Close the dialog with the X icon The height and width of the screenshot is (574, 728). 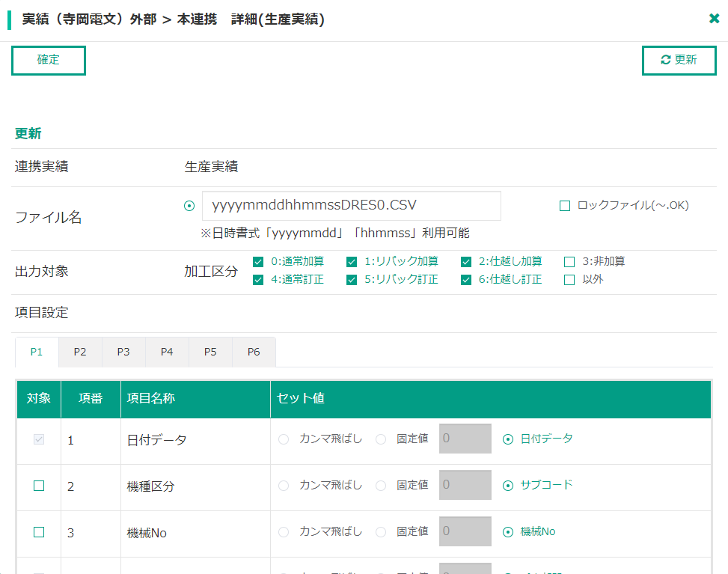click(714, 19)
